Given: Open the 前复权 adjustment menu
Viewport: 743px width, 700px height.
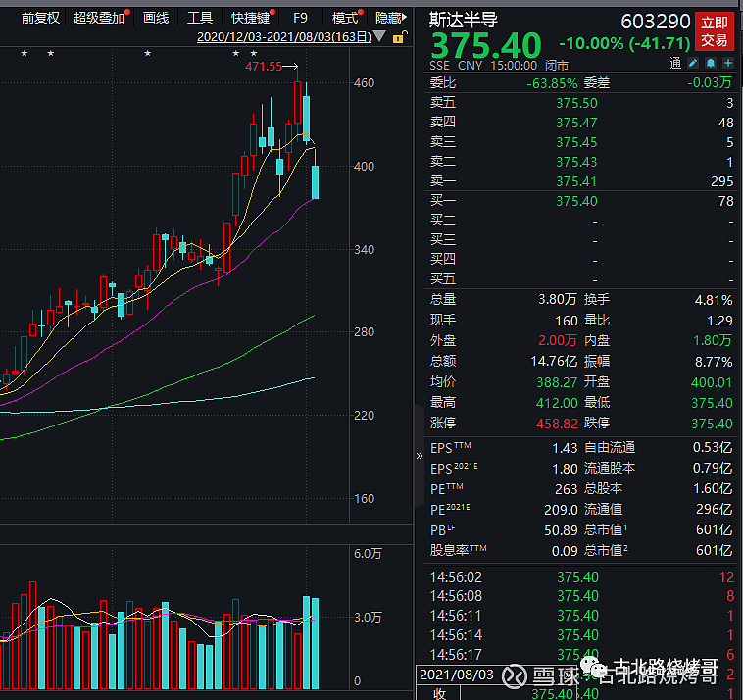Looking at the screenshot, I should tap(40, 18).
